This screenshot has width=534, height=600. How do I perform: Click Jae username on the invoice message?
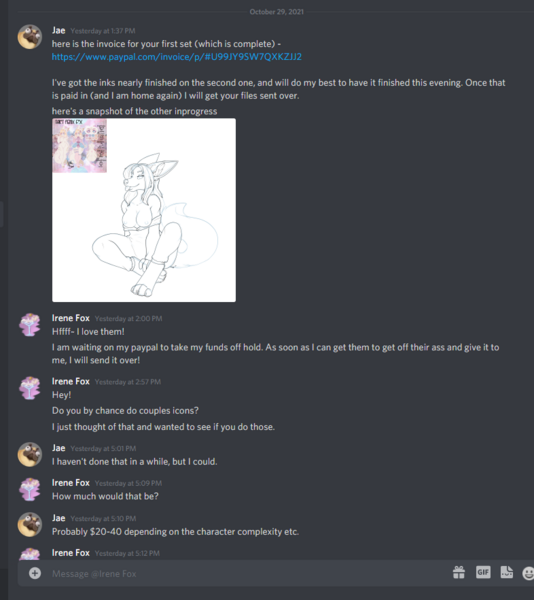pos(59,30)
